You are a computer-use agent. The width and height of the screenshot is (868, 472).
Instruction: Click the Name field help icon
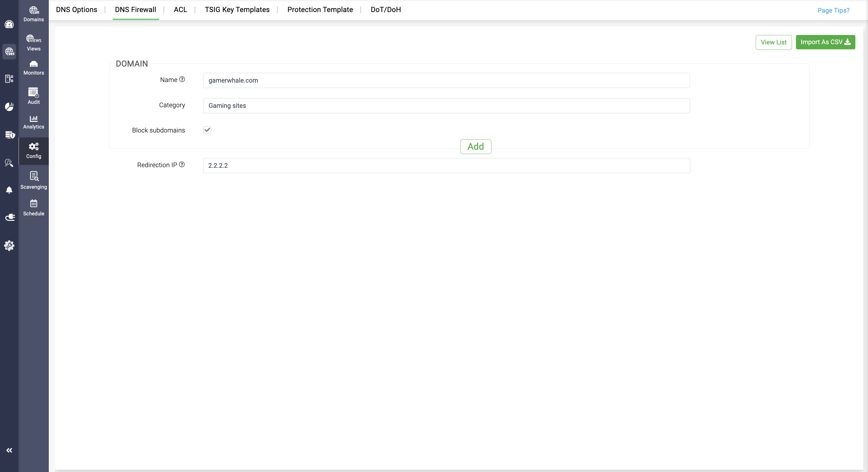pos(182,79)
